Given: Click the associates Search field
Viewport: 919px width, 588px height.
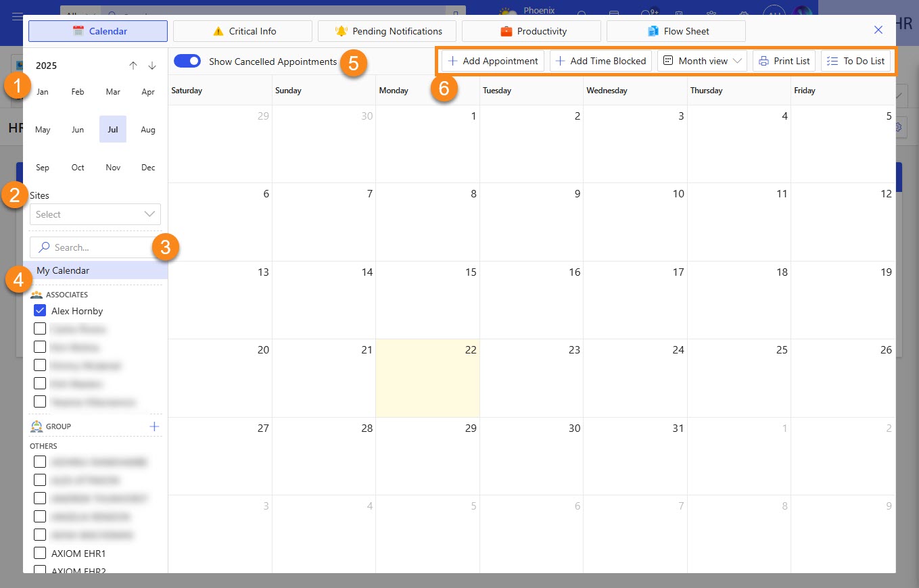Looking at the screenshot, I should [x=95, y=247].
